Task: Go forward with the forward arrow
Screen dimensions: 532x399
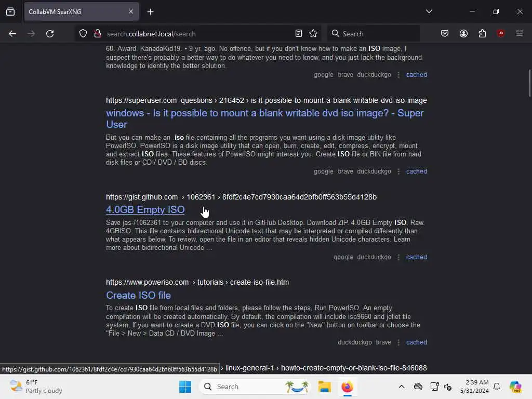Action: (x=31, y=34)
